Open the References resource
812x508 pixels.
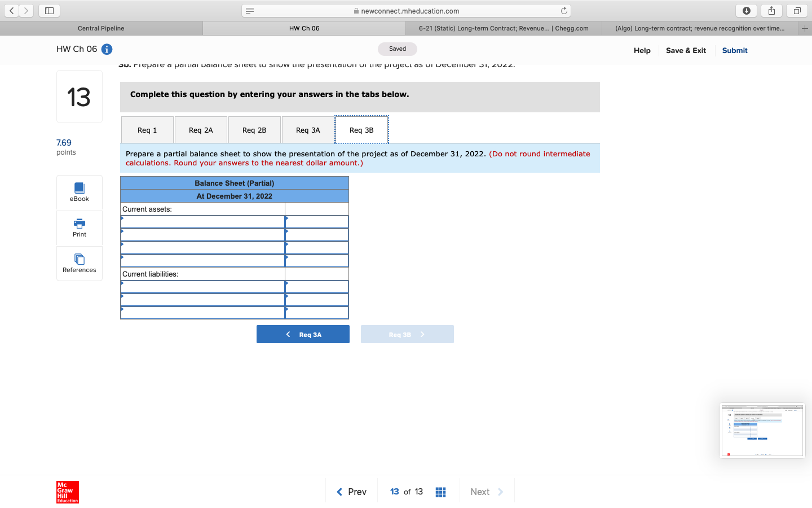coord(79,264)
